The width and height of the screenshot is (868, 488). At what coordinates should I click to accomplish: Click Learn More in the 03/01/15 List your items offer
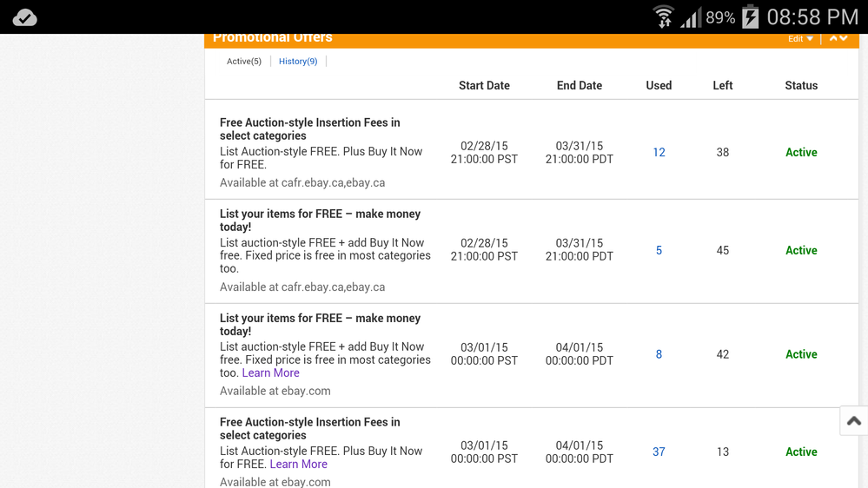coord(271,373)
